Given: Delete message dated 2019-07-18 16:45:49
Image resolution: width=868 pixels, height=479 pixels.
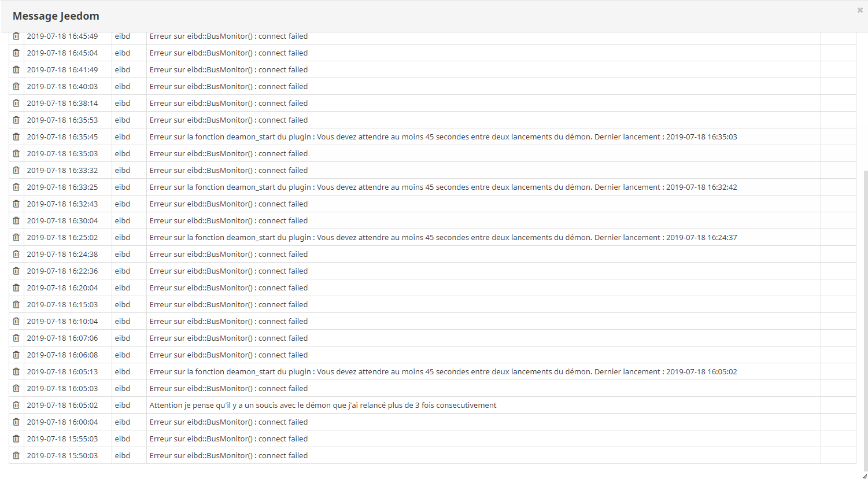Looking at the screenshot, I should point(16,36).
